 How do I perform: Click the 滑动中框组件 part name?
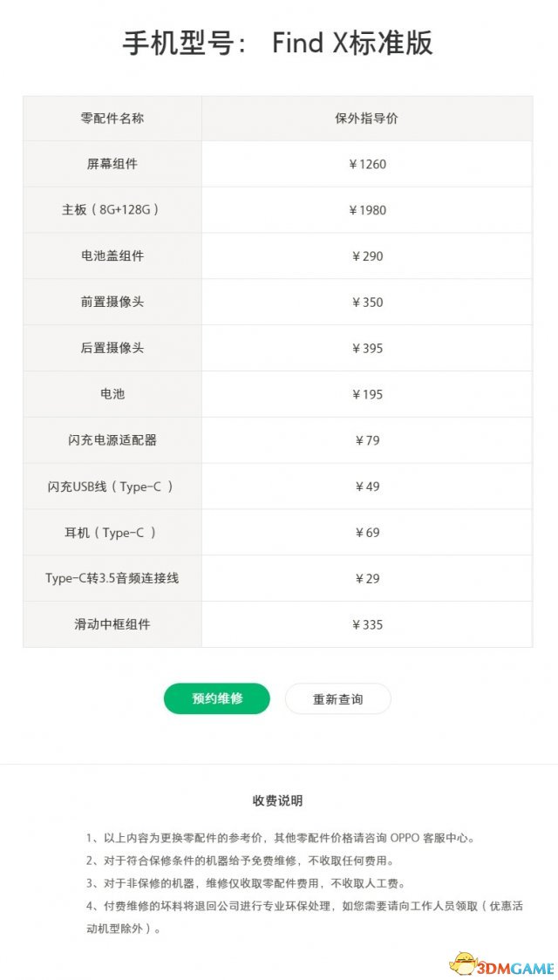[112, 624]
